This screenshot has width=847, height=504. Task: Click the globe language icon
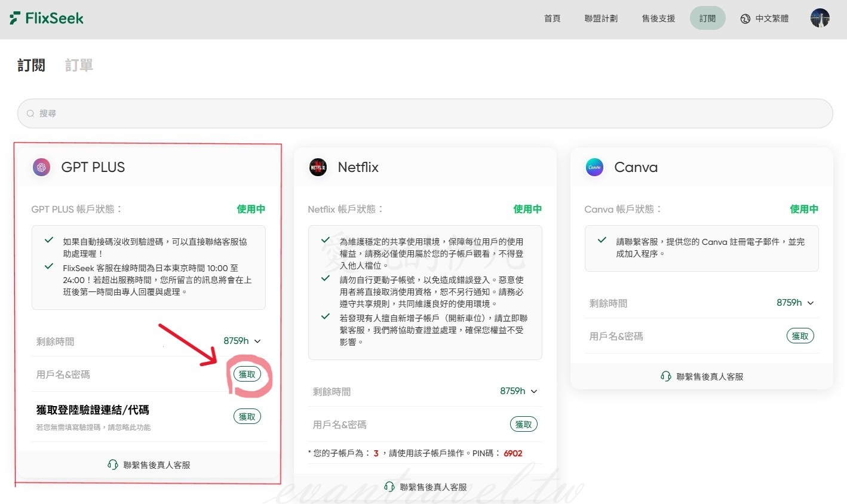point(745,19)
